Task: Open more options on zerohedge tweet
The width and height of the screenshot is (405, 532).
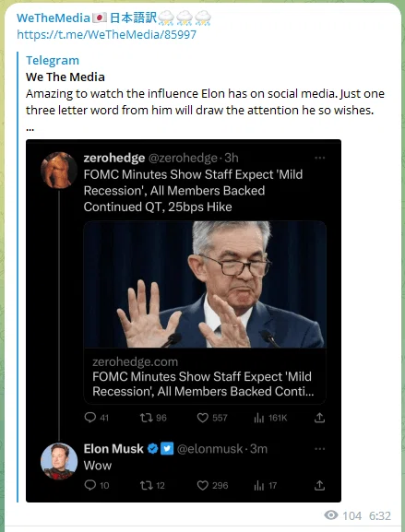Action: point(320,158)
